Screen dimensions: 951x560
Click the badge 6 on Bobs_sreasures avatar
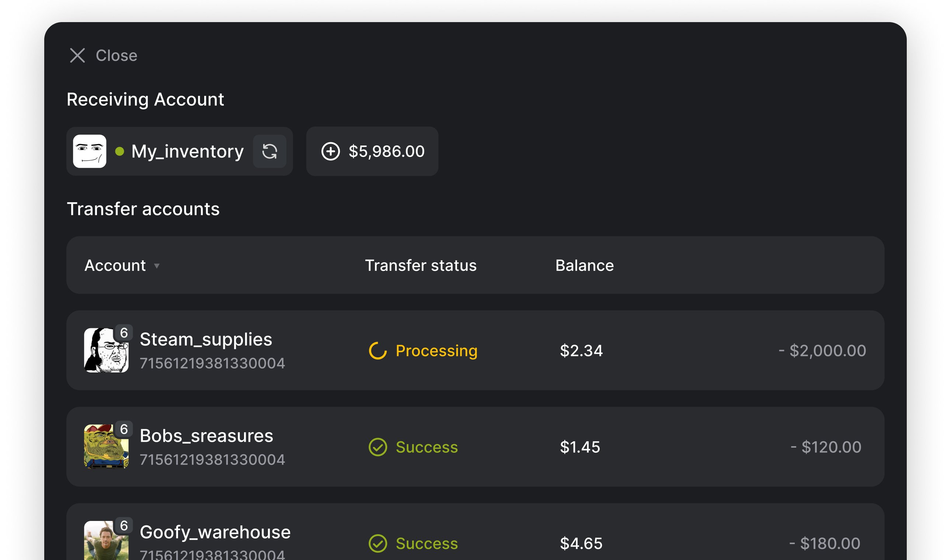(124, 430)
